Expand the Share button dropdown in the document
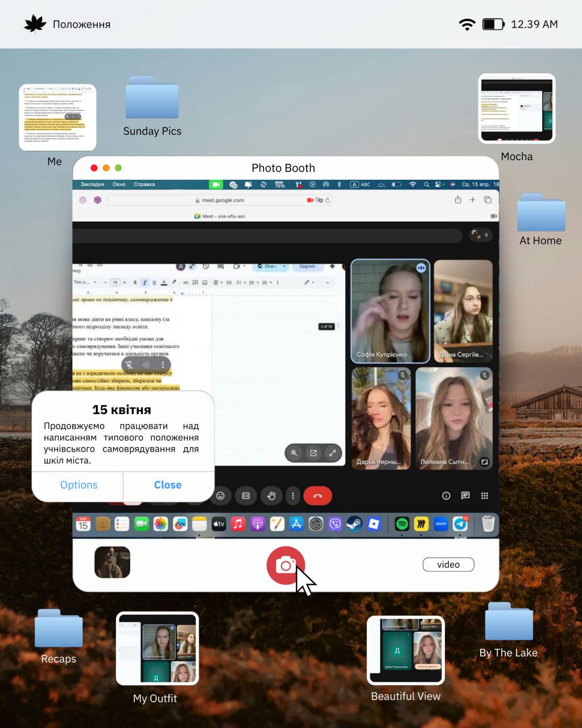The height and width of the screenshot is (728, 582). (x=284, y=266)
